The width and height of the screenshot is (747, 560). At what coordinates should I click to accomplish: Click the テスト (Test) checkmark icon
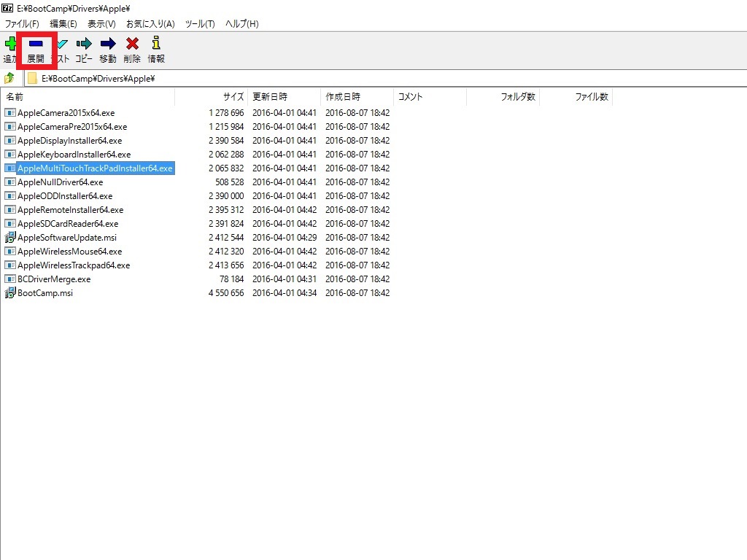63,44
